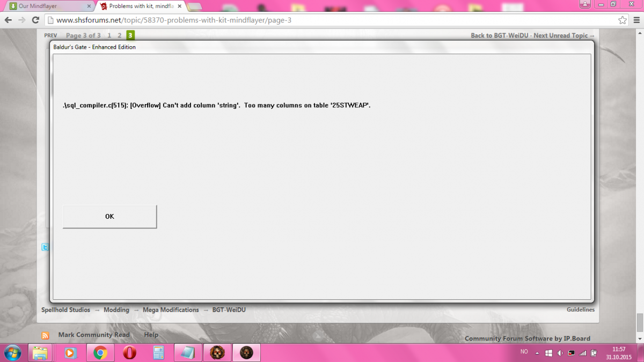Open page 1 of the topic
Screen dimensions: 644x362
click(109, 35)
